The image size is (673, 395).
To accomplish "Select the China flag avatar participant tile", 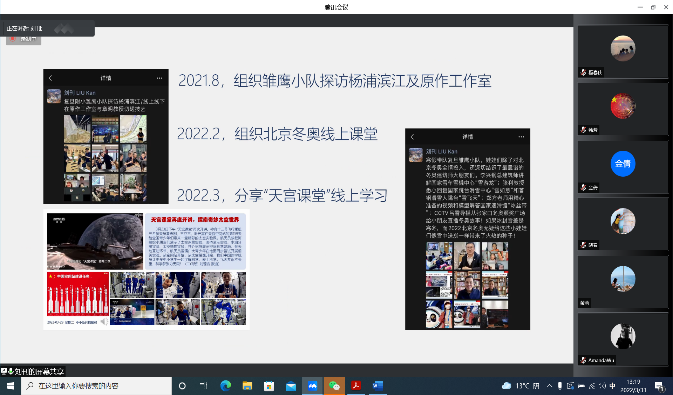I will click(623, 109).
